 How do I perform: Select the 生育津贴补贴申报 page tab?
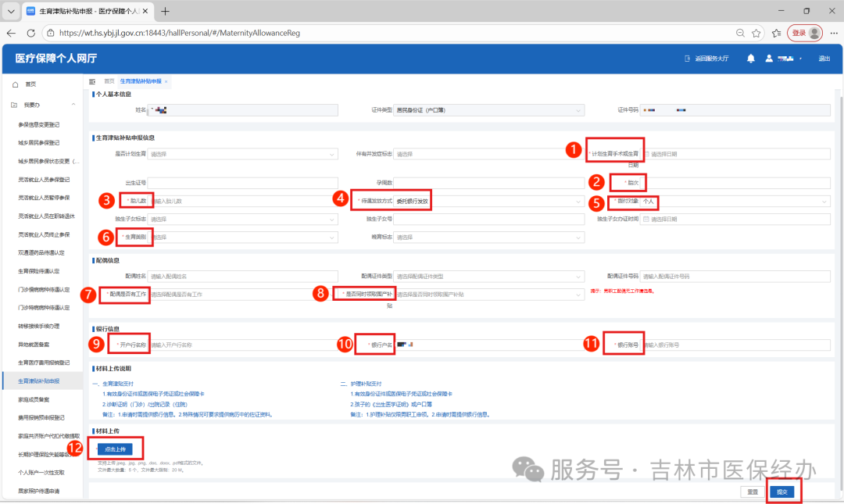click(x=141, y=81)
